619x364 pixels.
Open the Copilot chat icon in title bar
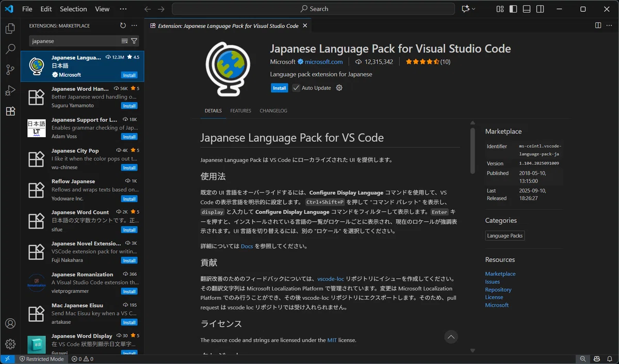[x=466, y=9]
